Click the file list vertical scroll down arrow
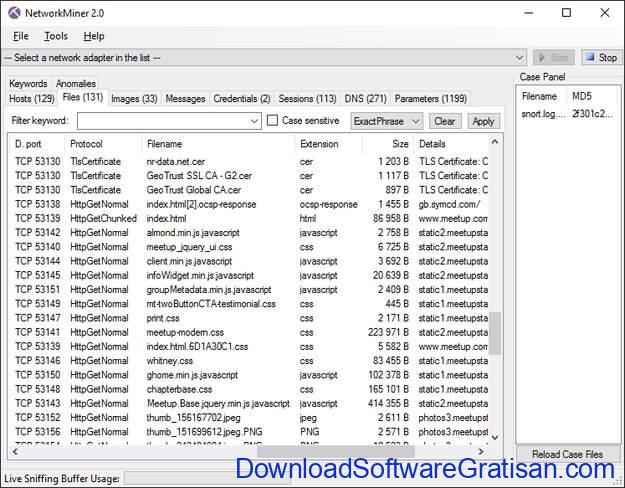 [495, 438]
